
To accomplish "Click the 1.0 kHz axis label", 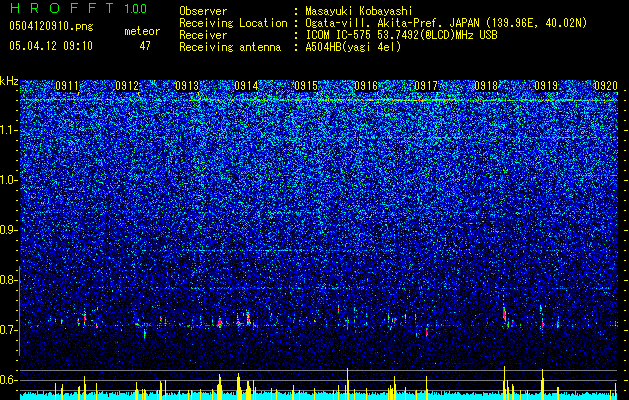I will coord(9,180).
